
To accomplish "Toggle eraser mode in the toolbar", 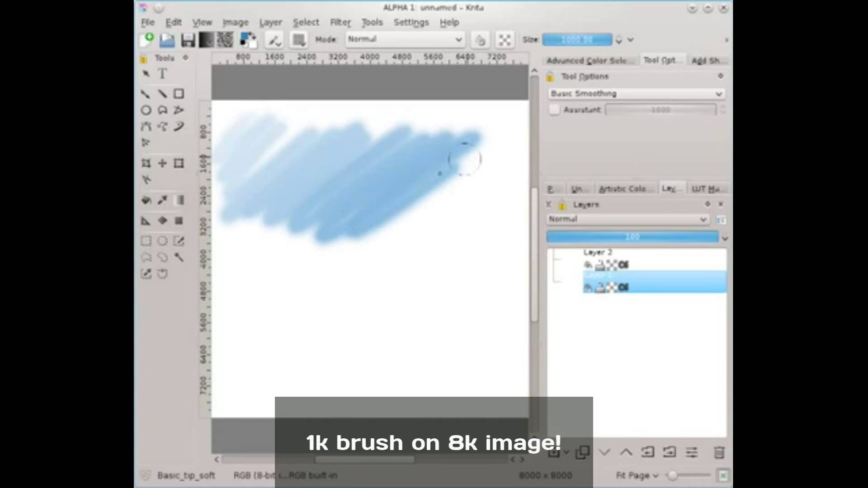I will click(x=480, y=40).
